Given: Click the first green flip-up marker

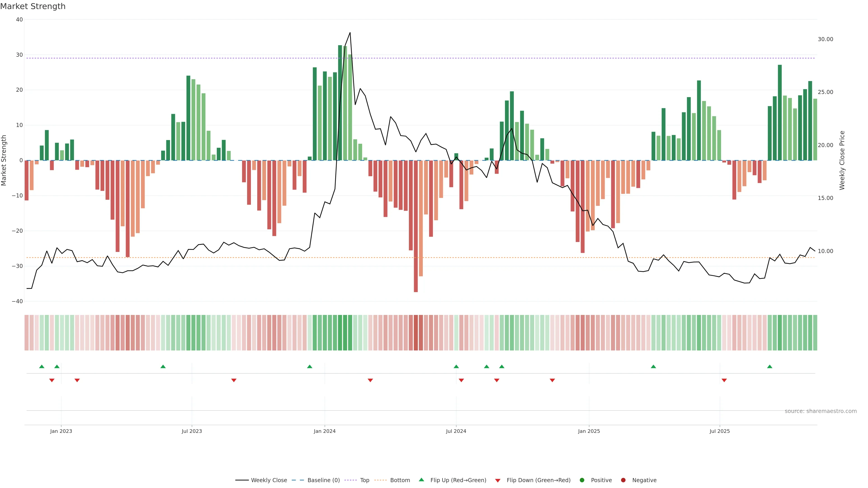Looking at the screenshot, I should (x=42, y=366).
